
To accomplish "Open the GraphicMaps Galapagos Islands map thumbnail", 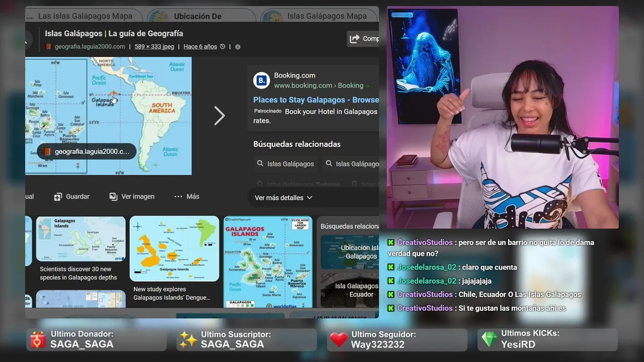I will 268,262.
